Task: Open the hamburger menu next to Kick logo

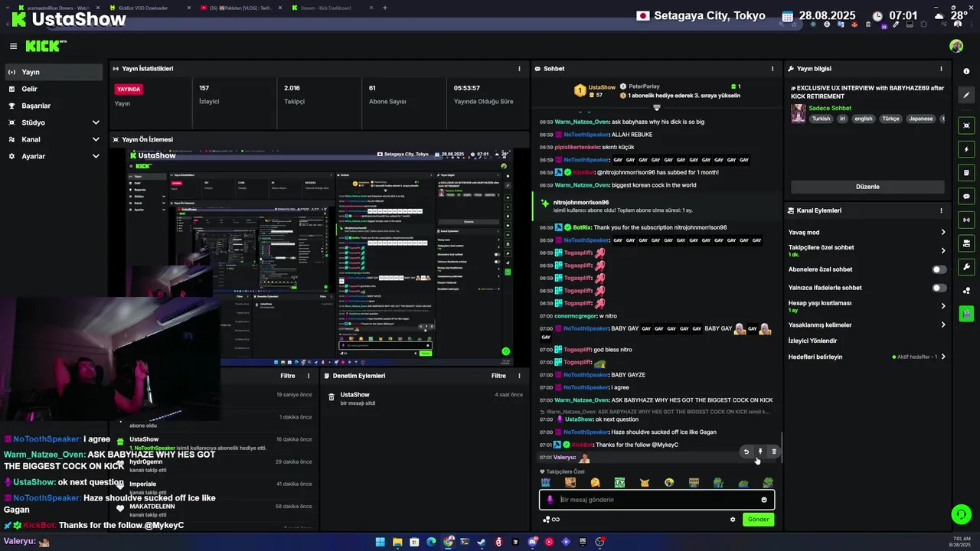Action: 13,46
